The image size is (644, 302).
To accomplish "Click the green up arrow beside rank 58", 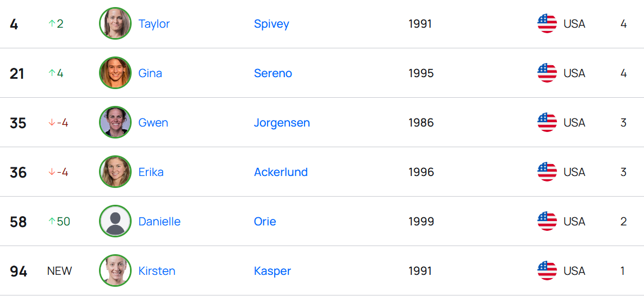I will pos(52,222).
